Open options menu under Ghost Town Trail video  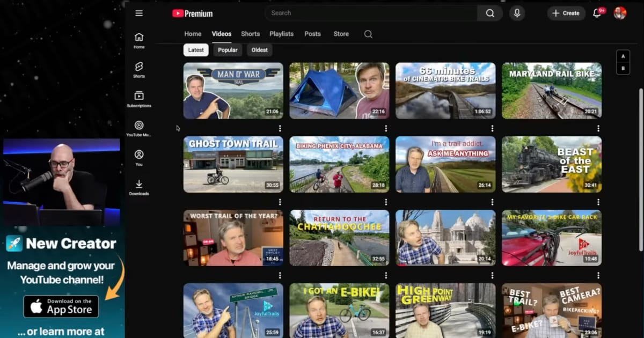280,202
